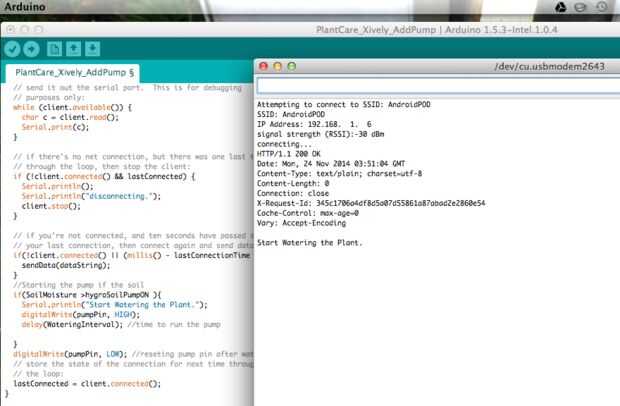
Task: Click the serial monitor input field
Action: [438, 86]
